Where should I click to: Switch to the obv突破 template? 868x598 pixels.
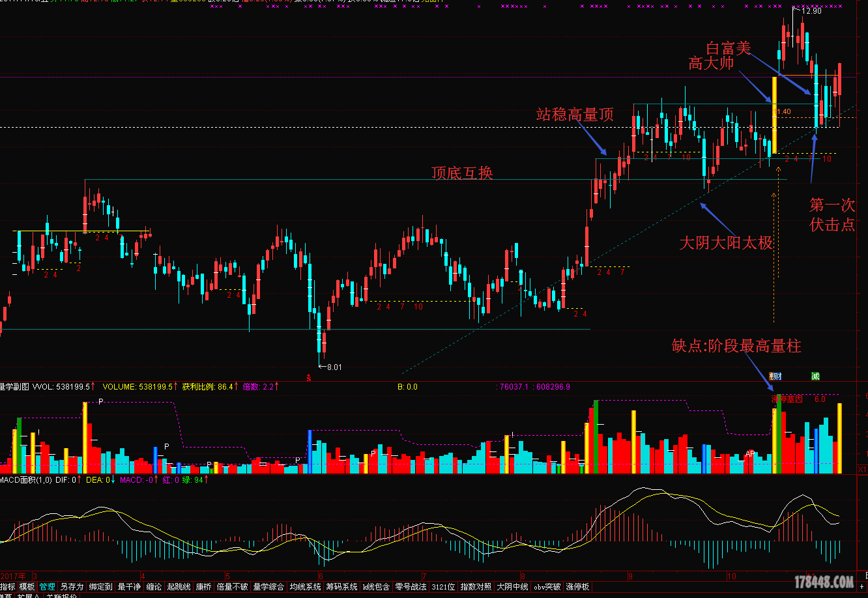point(547,586)
